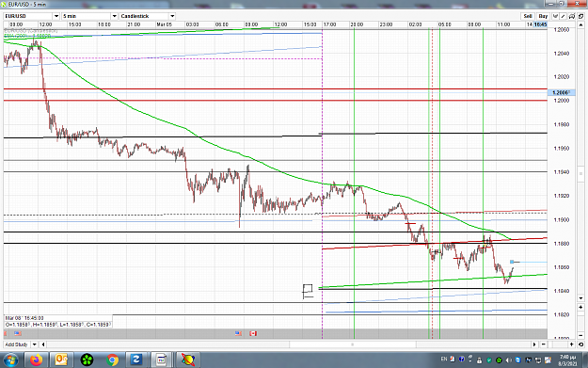This screenshot has width=588, height=368.
Task: Click the EN language indicator in tray
Action: point(444,360)
